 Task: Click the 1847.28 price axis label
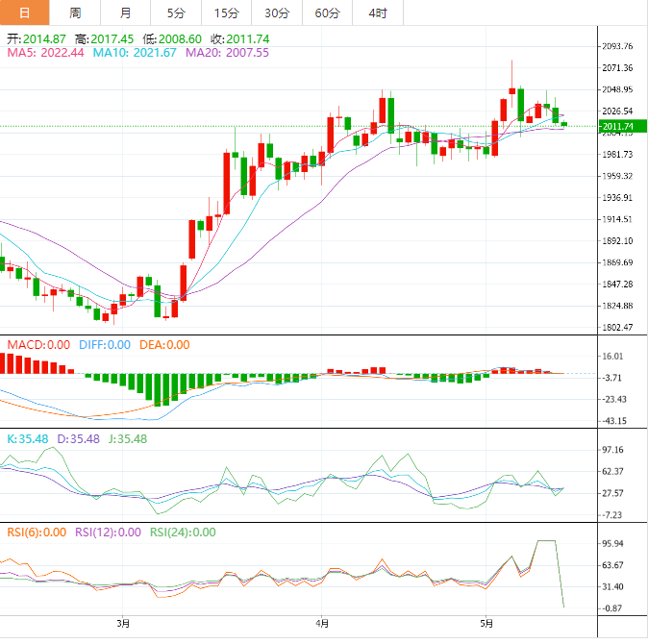click(x=617, y=284)
